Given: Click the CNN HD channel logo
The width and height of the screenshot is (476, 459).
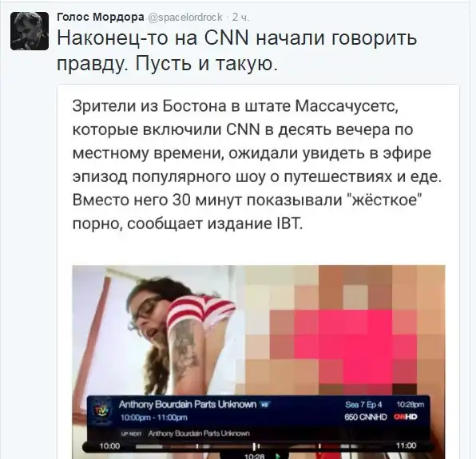Looking at the screenshot, I should click(x=406, y=417).
